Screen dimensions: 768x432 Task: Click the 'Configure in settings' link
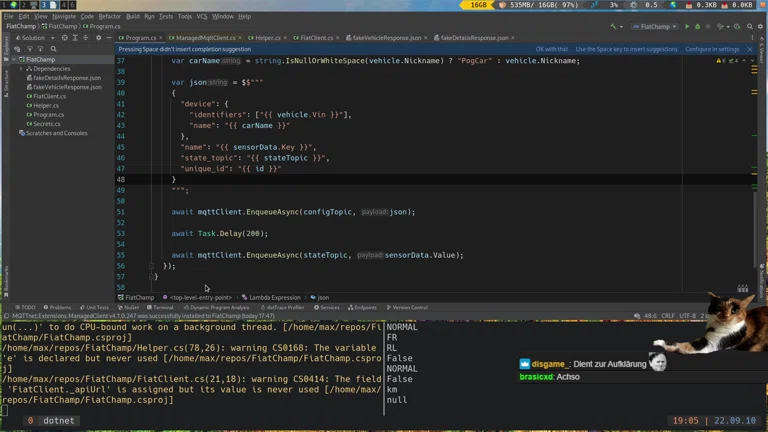(712, 49)
